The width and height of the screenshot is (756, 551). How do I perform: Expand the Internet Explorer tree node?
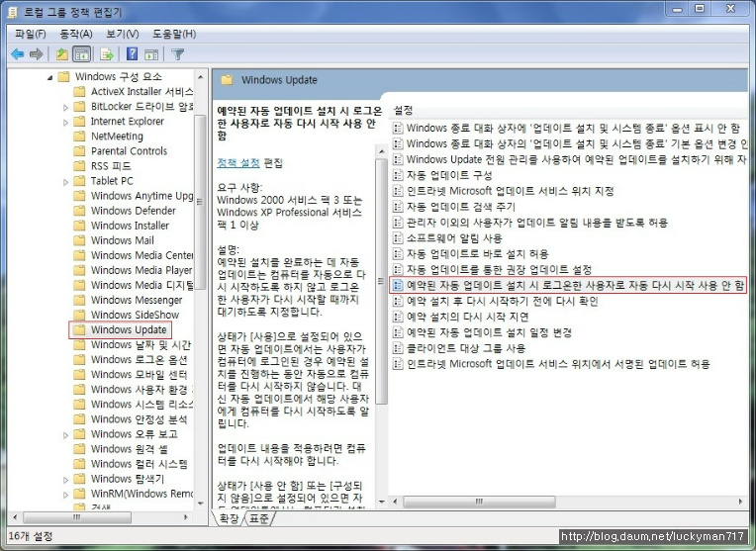pyautogui.click(x=65, y=122)
